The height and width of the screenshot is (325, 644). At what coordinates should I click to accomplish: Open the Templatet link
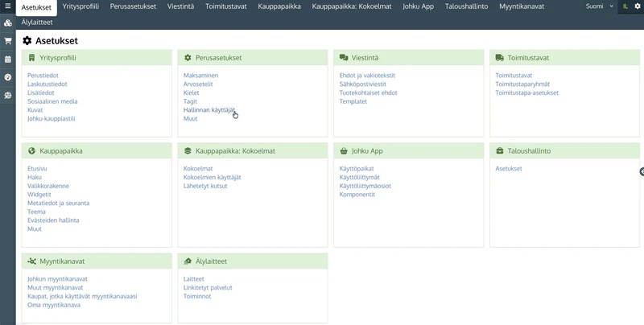tap(353, 101)
